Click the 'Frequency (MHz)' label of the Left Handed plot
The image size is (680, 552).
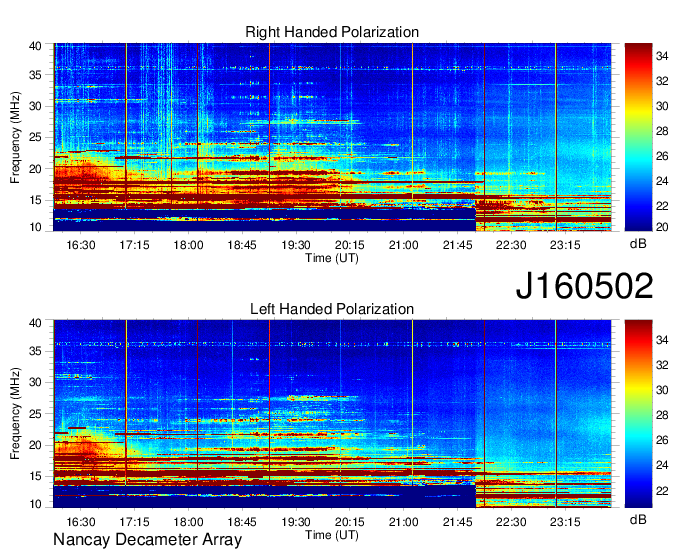[15, 414]
